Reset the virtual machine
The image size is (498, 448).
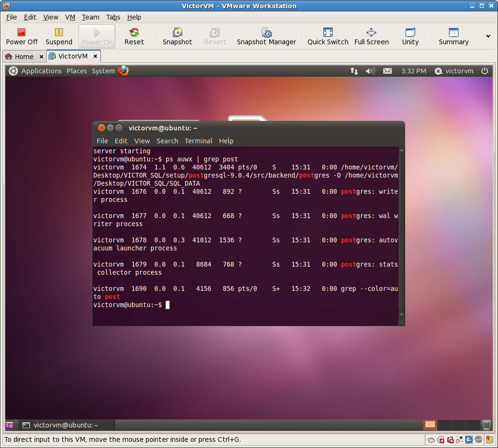pos(134,36)
